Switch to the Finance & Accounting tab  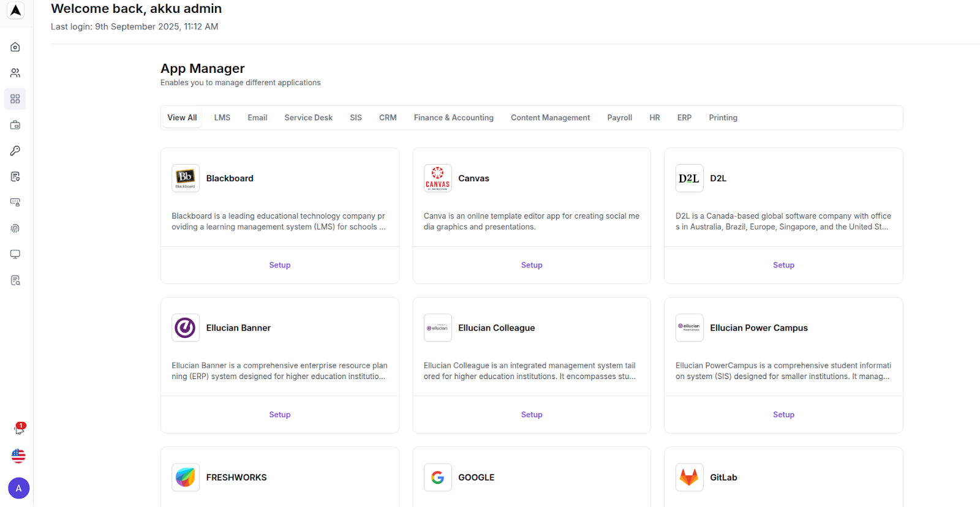click(x=454, y=118)
